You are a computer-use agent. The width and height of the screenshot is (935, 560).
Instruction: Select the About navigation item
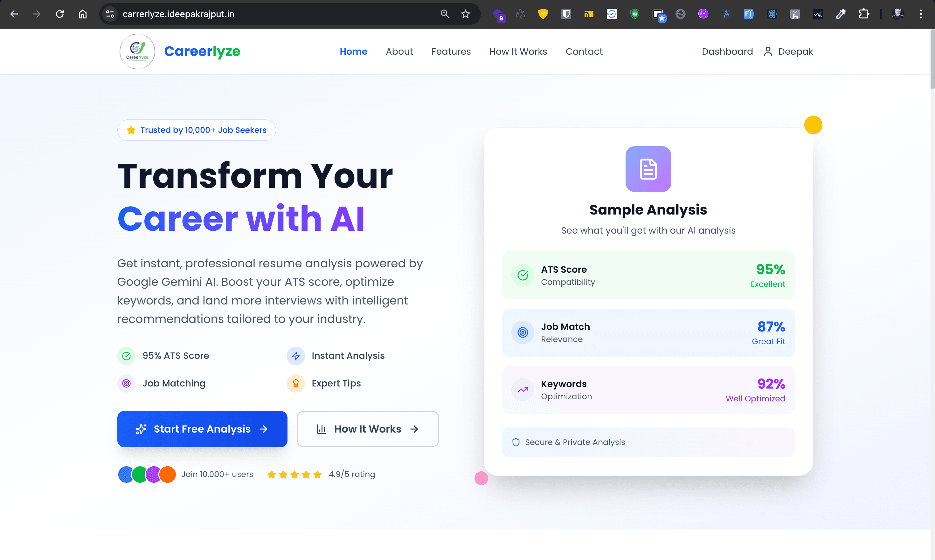[399, 51]
